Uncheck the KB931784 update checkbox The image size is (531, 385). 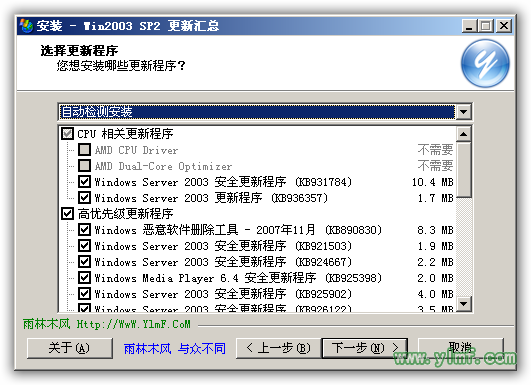click(84, 181)
